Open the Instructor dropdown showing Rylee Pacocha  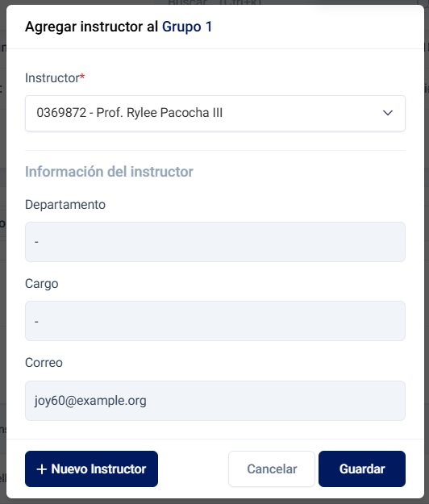(x=215, y=113)
